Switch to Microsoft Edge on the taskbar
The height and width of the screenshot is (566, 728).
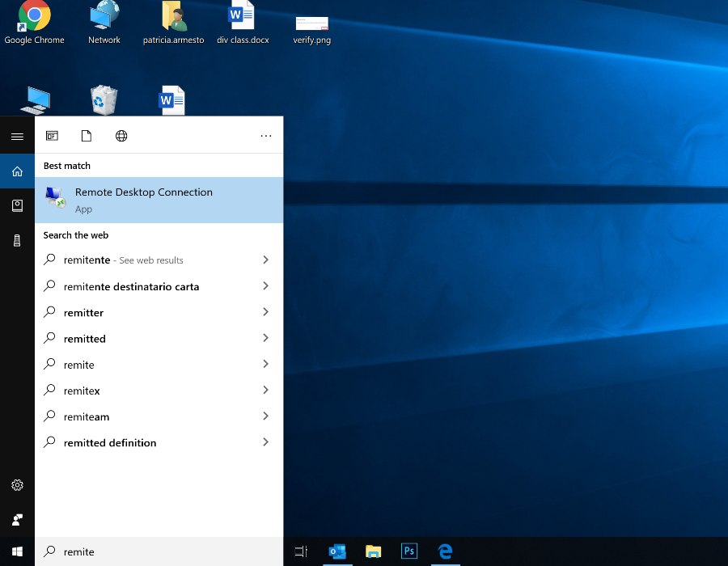pos(445,551)
